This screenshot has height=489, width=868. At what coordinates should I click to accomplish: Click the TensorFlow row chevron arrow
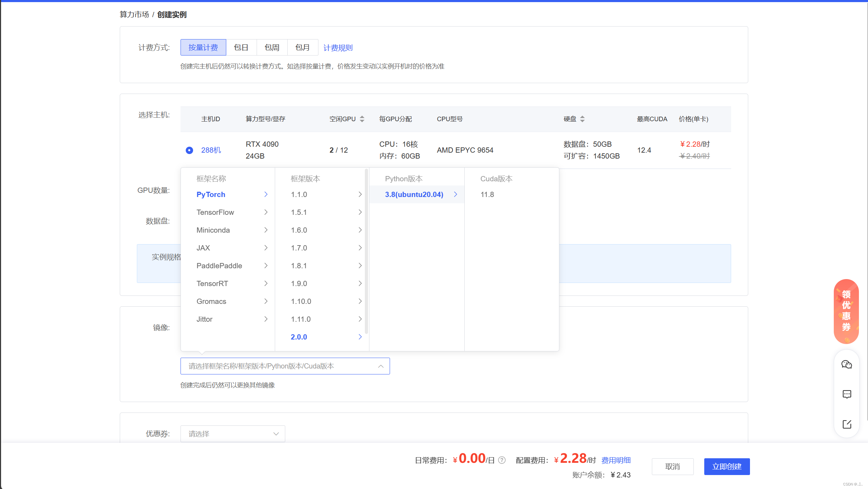coord(266,212)
